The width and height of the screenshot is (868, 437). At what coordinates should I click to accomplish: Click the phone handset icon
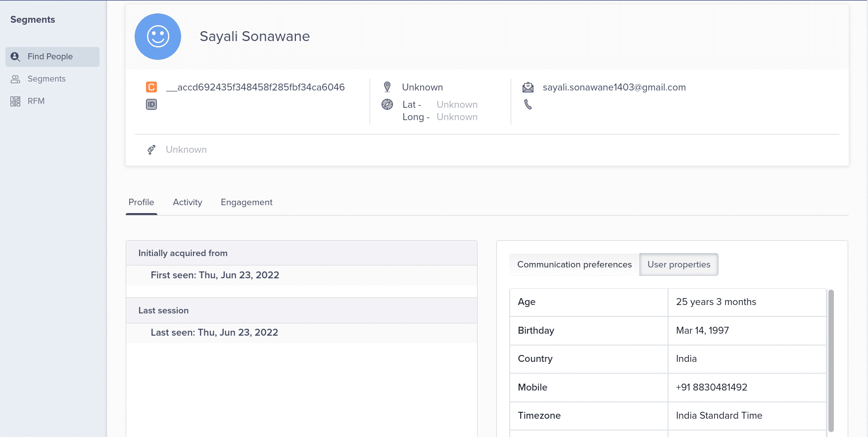click(528, 104)
